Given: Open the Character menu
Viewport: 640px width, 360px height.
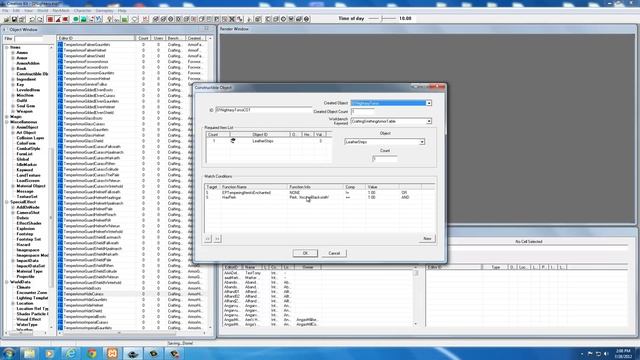Looking at the screenshot, I should click(x=82, y=11).
